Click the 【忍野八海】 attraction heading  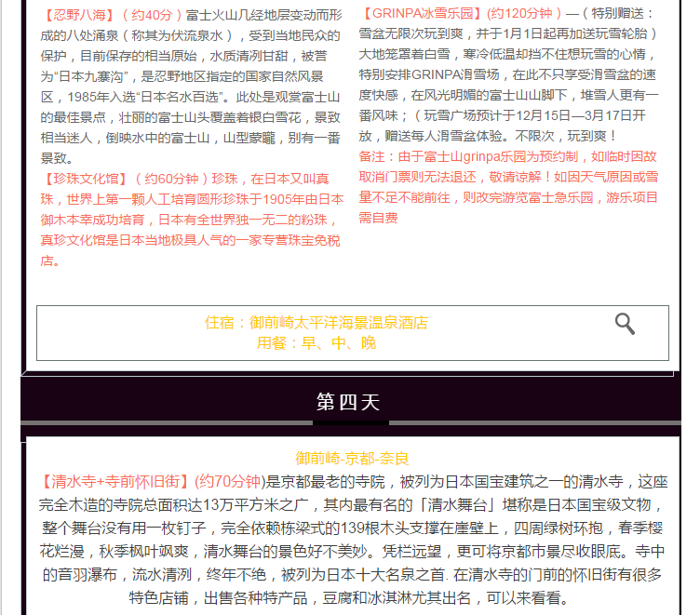click(x=78, y=15)
